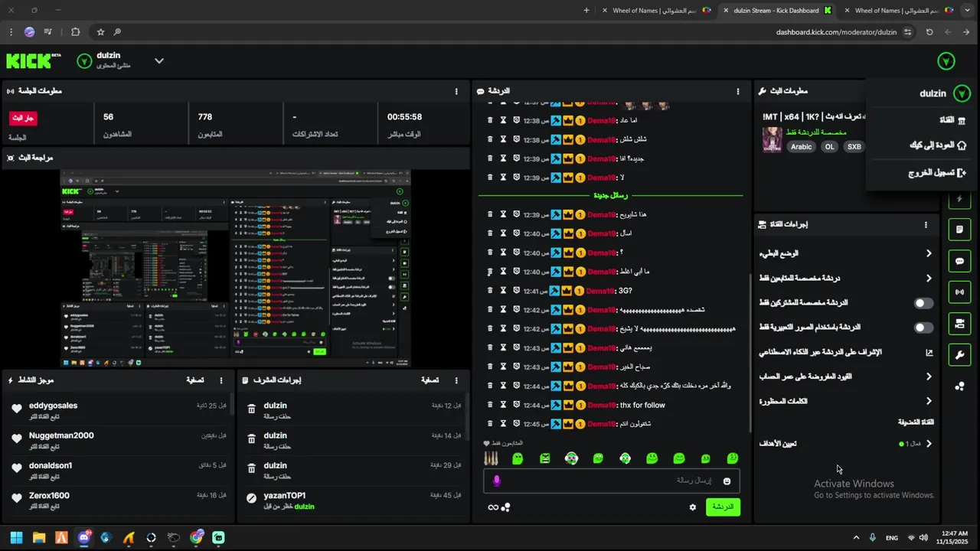The image size is (980, 551).
Task: Click heart icon beside eddygosales
Action: pyautogui.click(x=17, y=409)
